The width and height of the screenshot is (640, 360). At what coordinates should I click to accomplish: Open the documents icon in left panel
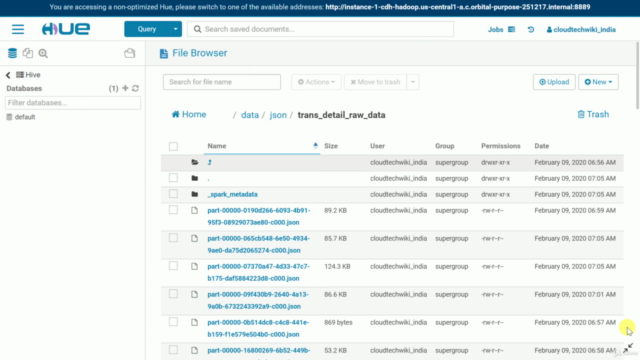[x=28, y=53]
